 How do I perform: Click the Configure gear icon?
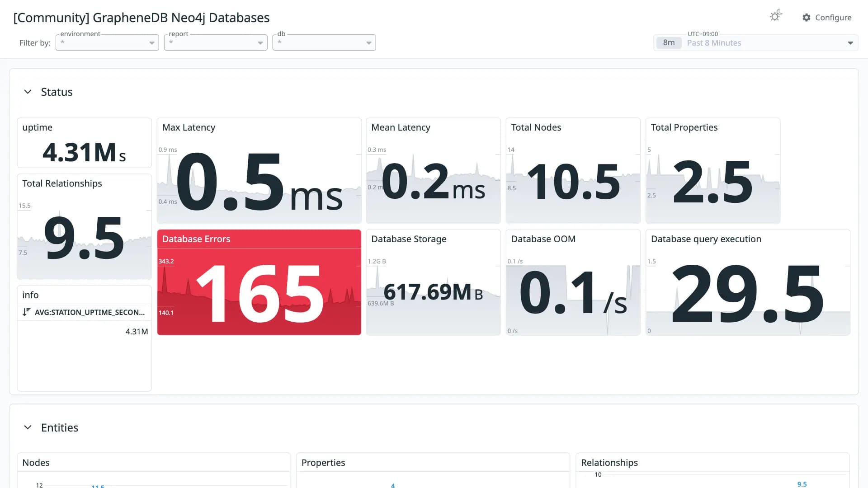click(807, 18)
